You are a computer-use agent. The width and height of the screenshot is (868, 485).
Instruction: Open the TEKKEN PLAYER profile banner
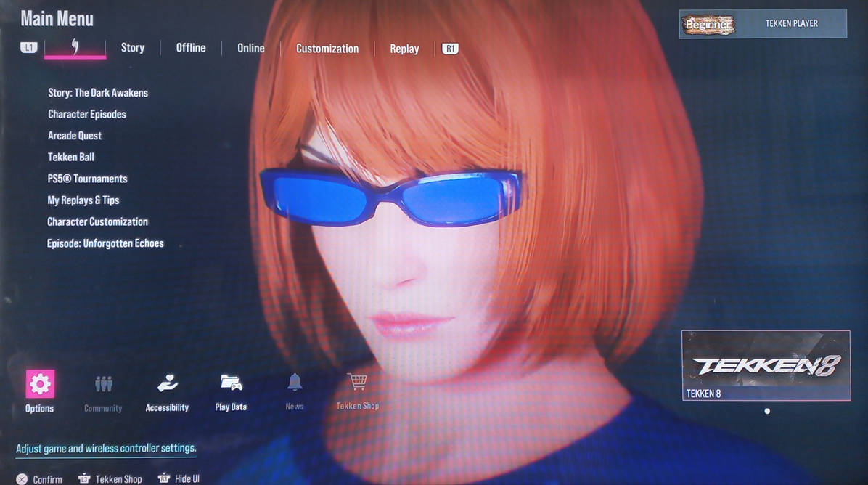coord(763,24)
